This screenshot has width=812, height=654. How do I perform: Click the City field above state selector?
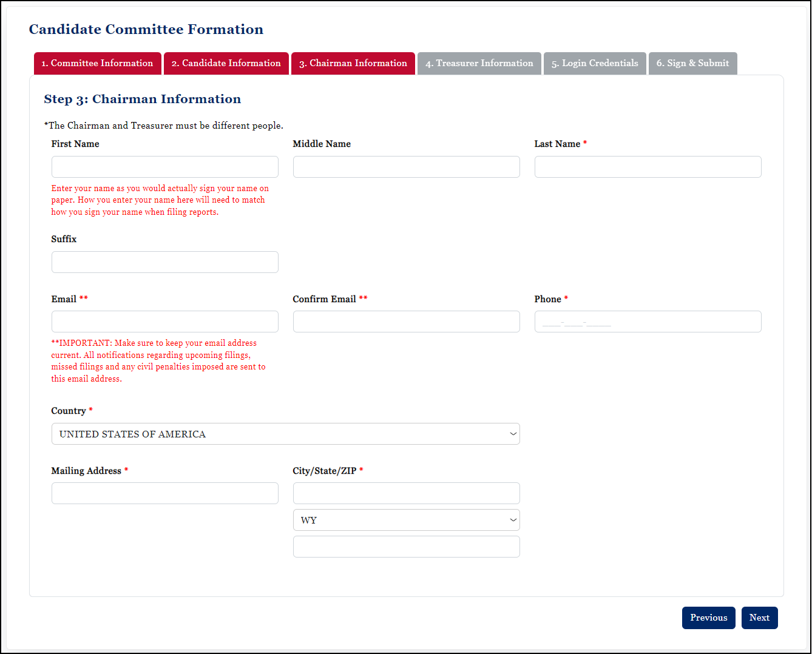coord(406,493)
